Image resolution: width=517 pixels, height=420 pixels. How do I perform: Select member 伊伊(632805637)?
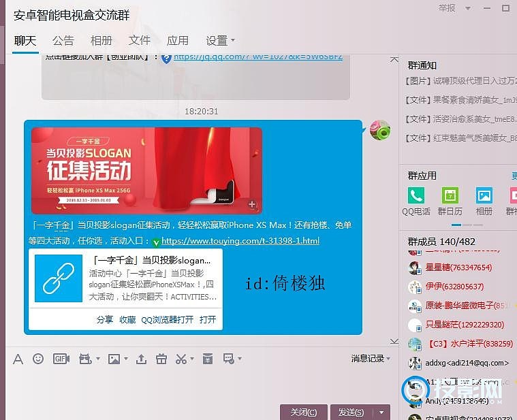(454, 287)
